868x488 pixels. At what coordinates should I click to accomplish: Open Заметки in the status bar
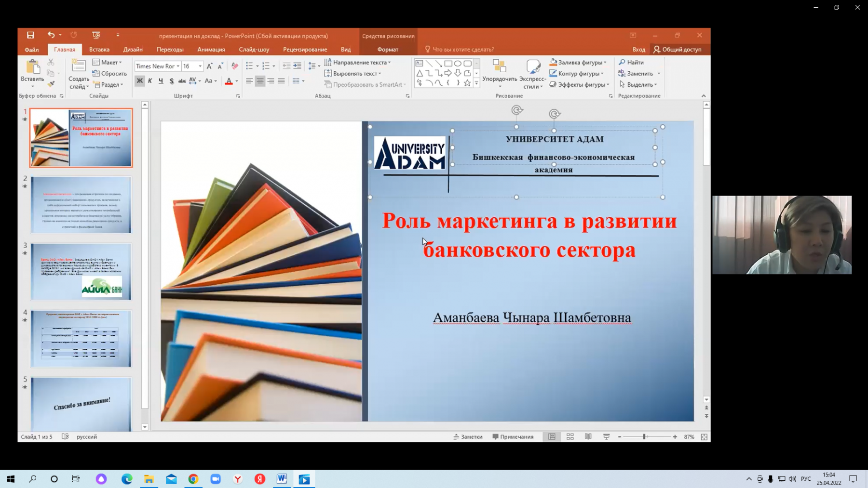[x=468, y=436]
